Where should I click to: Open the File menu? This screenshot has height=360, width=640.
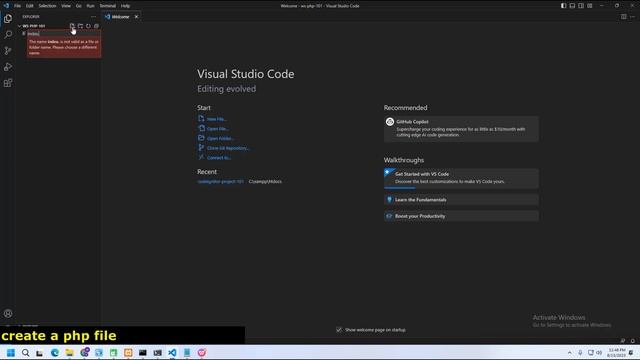(17, 6)
